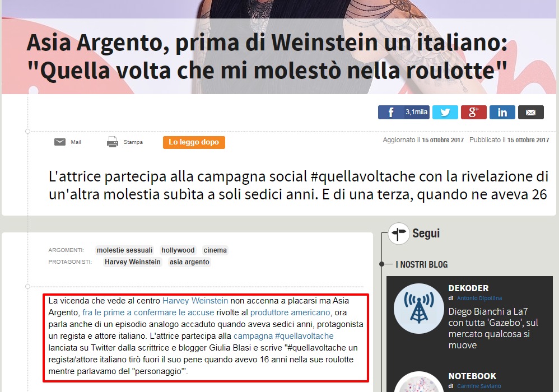Open the molestie sessuali topic tag
The image size is (559, 392).
(x=124, y=250)
